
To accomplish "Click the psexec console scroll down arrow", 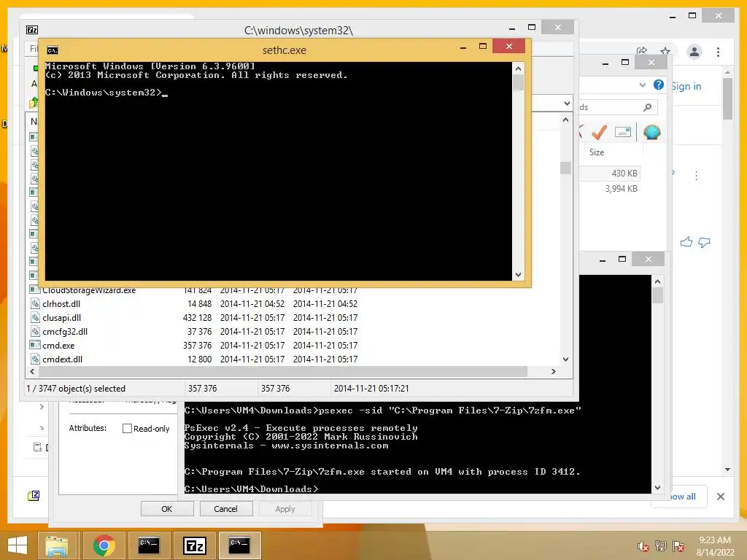I will coord(657,488).
